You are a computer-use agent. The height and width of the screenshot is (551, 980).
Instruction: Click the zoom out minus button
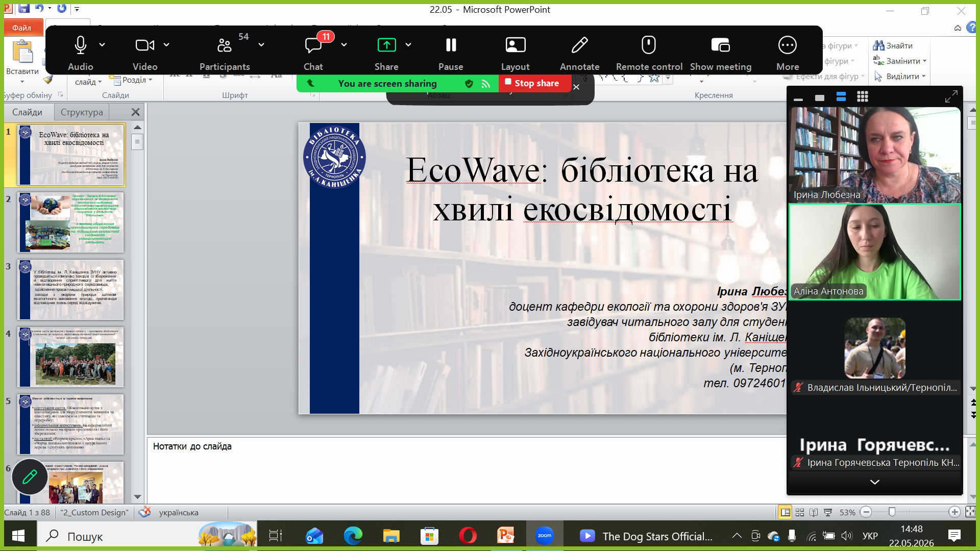click(866, 512)
